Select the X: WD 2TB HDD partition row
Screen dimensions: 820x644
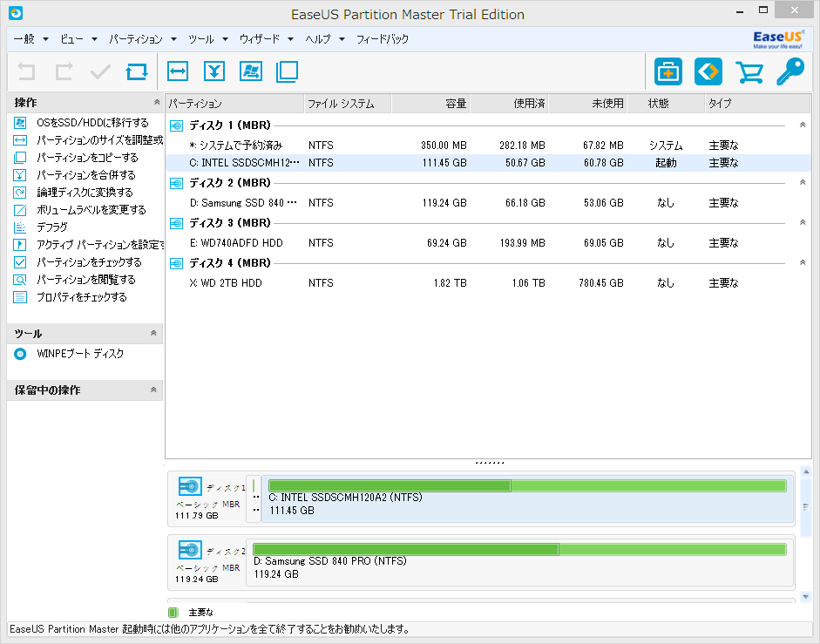[225, 283]
